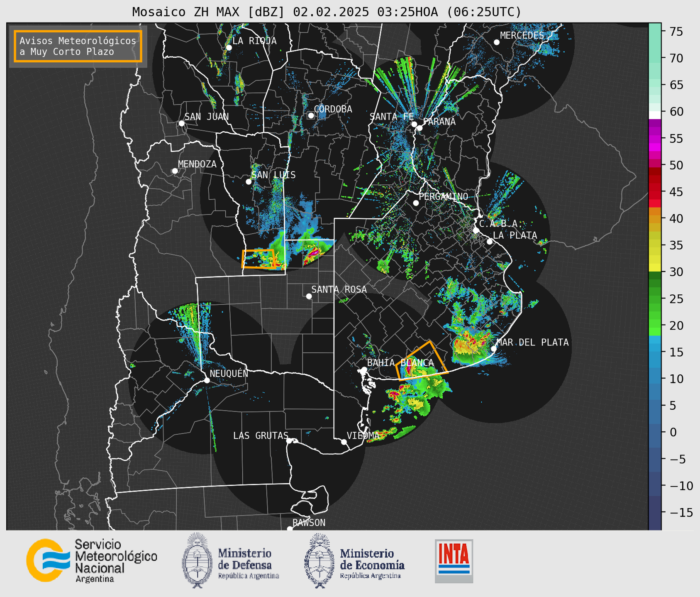
Task: Click the SAN JUAN city marker
Action: pos(181,123)
